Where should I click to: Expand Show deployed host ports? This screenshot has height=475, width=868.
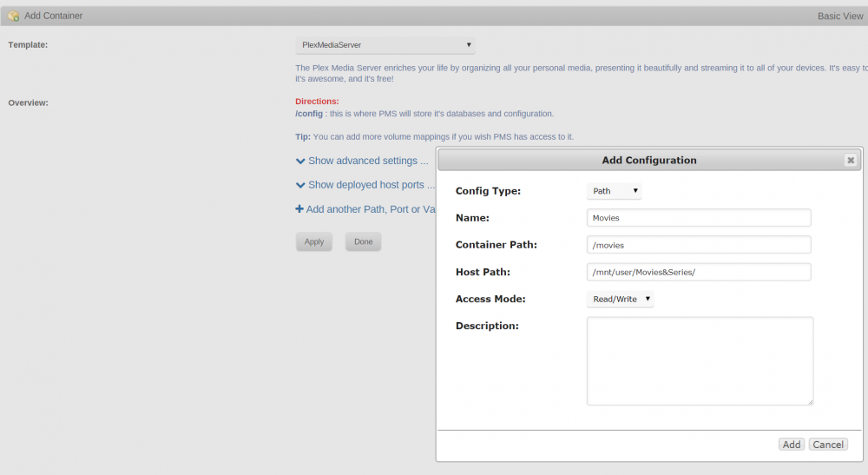tap(372, 185)
